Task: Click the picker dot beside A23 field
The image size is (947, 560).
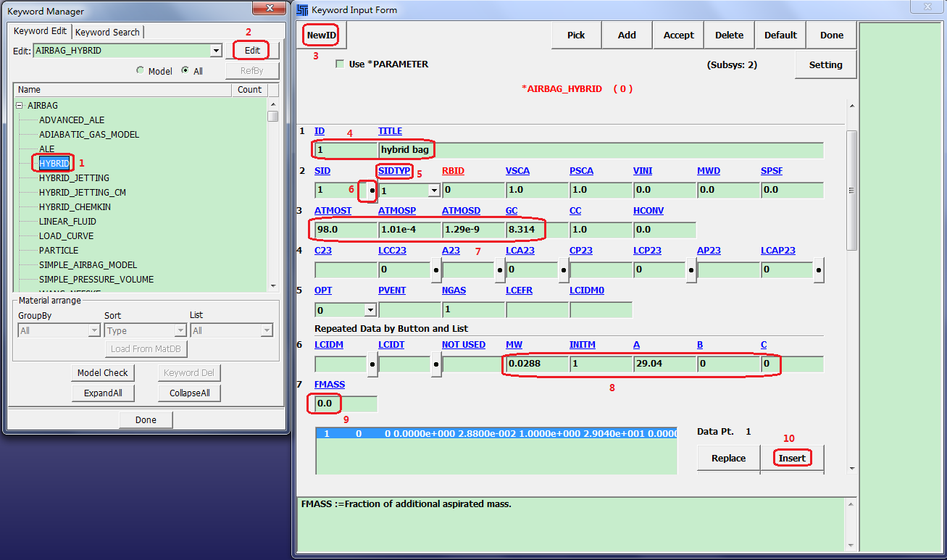Action: pyautogui.click(x=499, y=270)
